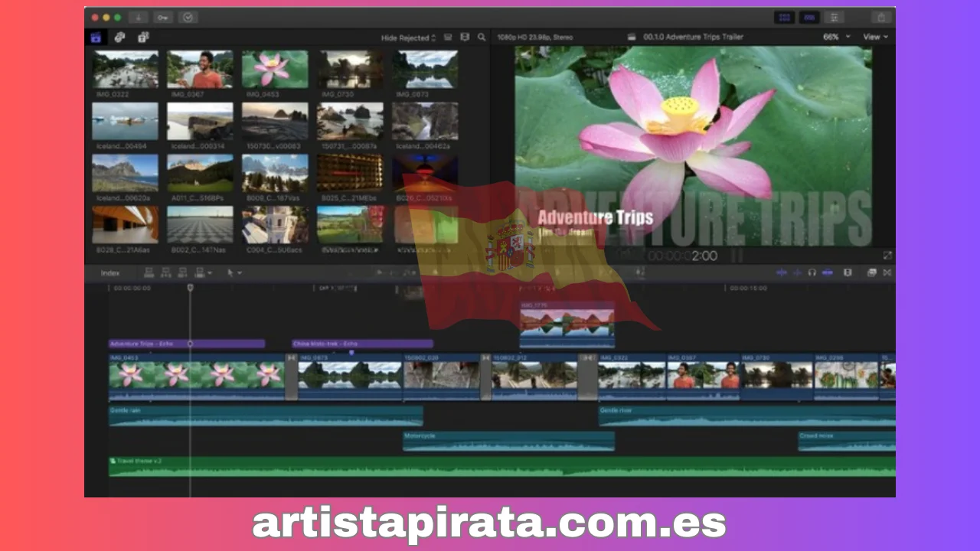Image resolution: width=980 pixels, height=551 pixels.
Task: Select the IMG_0730 browser thumbnail
Action: click(351, 70)
